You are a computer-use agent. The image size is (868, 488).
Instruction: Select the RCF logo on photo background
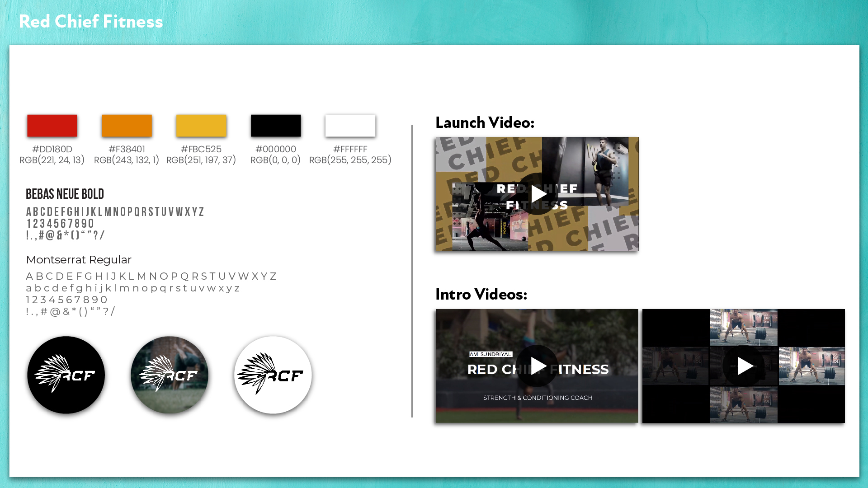(170, 375)
